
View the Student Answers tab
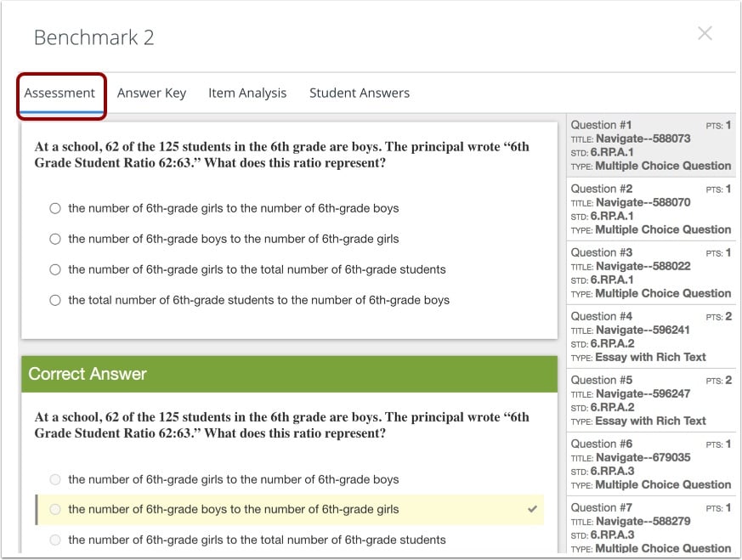point(359,93)
